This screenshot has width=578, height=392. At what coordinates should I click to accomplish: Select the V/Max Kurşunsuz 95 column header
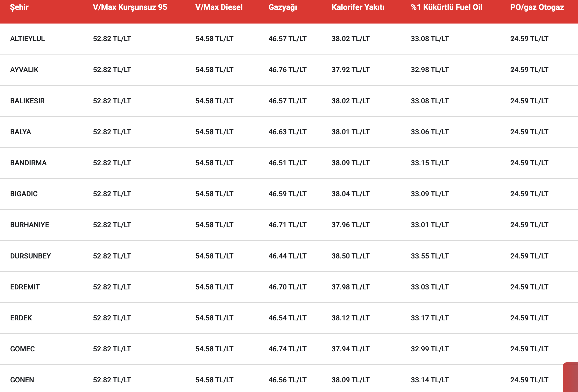[130, 7]
